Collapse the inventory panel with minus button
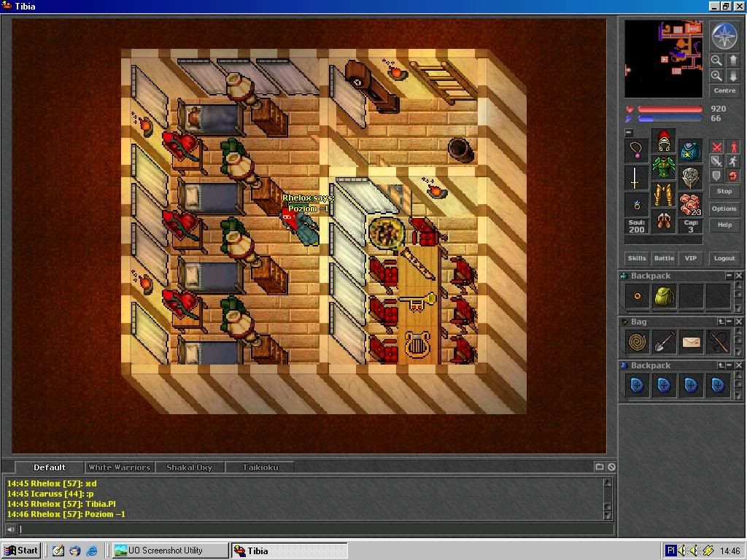 pyautogui.click(x=629, y=133)
